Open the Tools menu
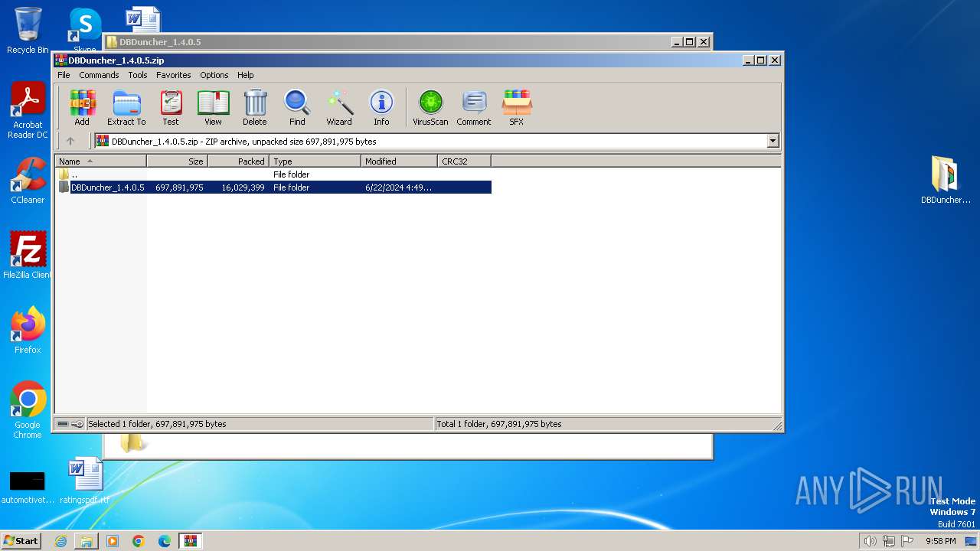The height and width of the screenshot is (551, 980). pyautogui.click(x=138, y=75)
